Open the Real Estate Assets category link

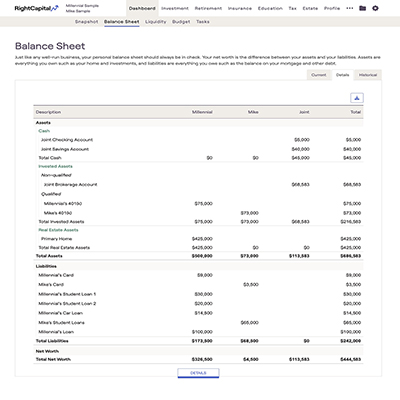58,230
